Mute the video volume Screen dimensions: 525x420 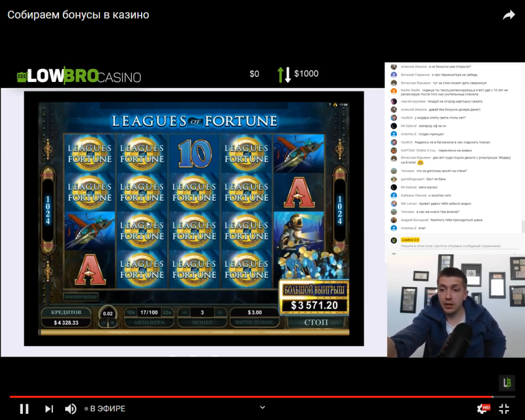pos(71,408)
